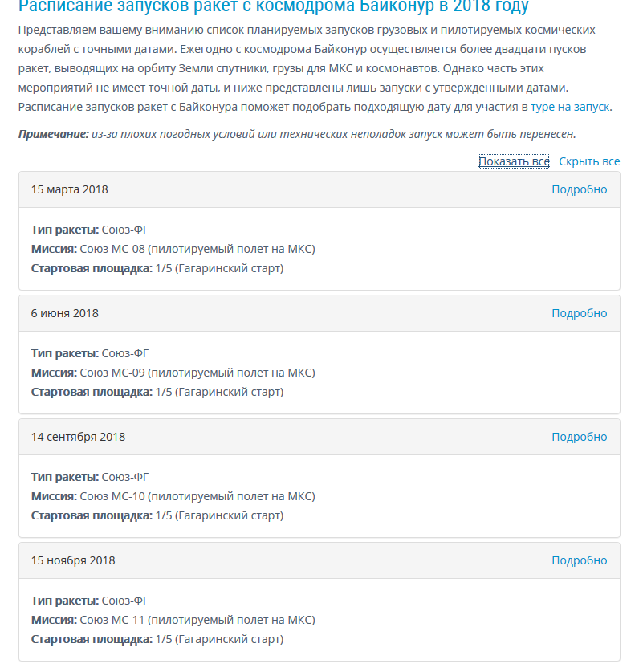Viewport: 639px width, 672px height.
Task: Click the page title about Байконур 2018
Action: (x=274, y=6)
